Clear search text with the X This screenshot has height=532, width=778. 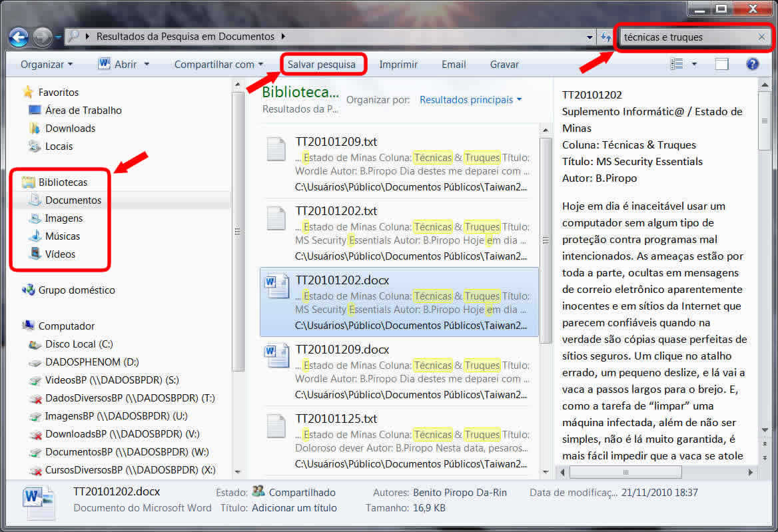(x=761, y=37)
